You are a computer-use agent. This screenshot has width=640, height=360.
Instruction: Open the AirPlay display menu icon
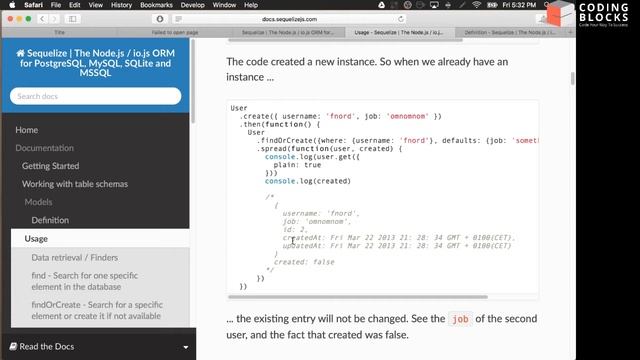(x=434, y=5)
